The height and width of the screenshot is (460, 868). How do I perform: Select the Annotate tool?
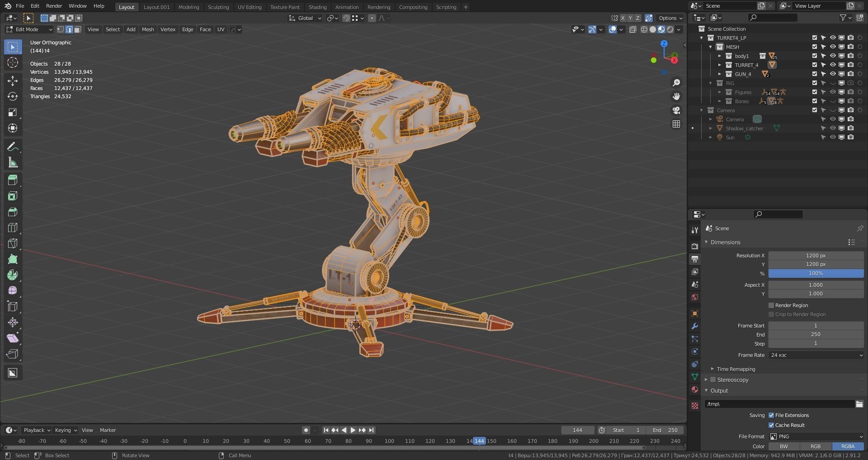click(13, 147)
